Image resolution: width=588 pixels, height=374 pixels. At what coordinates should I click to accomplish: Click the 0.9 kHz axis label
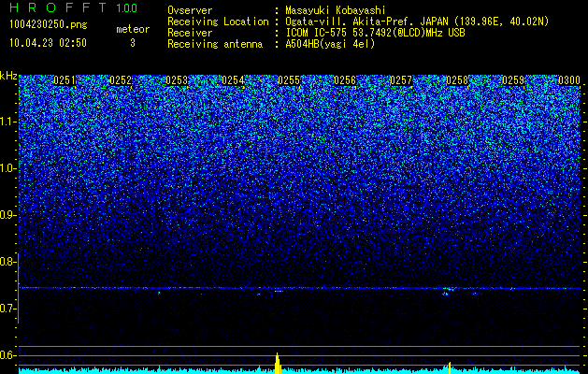point(8,215)
